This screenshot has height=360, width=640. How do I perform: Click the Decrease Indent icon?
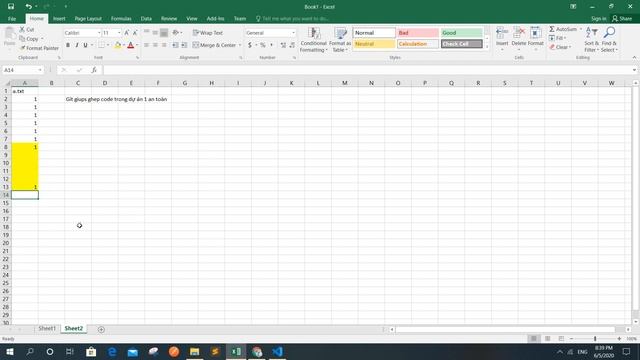pyautogui.click(x=175, y=45)
